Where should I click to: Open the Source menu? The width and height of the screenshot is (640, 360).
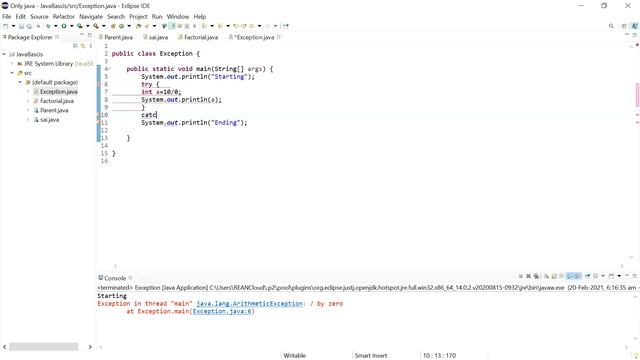pyautogui.click(x=39, y=17)
